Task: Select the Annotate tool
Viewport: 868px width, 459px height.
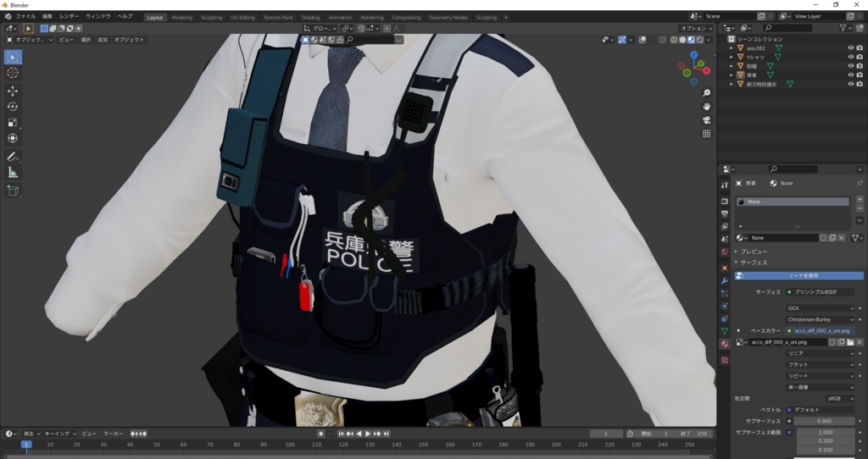Action: [13, 157]
